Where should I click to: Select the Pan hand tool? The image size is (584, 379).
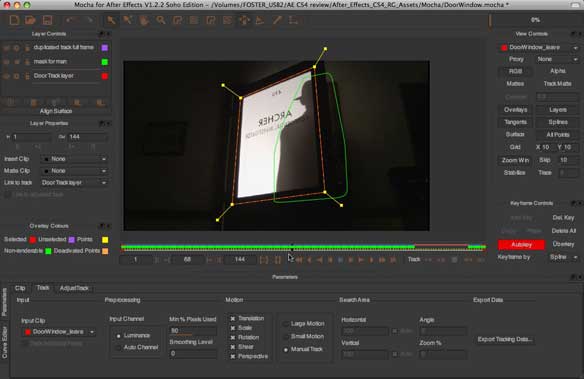144,20
